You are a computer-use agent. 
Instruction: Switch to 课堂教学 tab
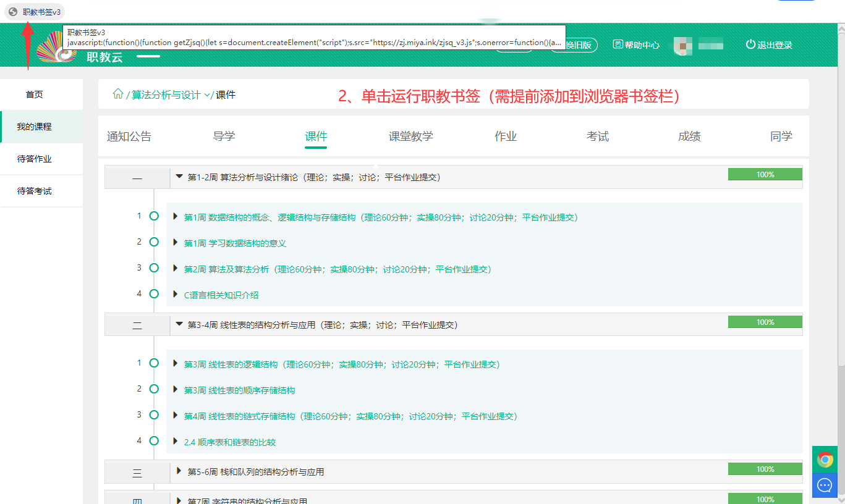pos(411,136)
